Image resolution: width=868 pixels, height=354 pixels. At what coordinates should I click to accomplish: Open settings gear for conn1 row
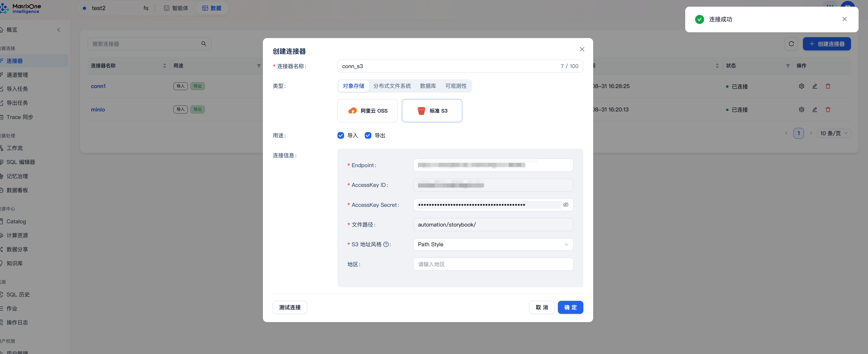point(801,86)
